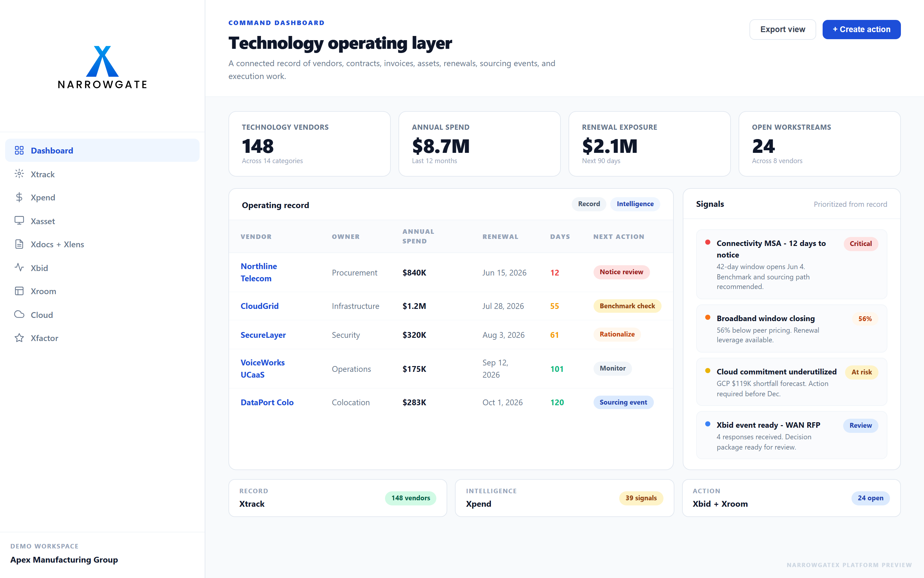Click the Dashboard grid icon in sidebar
This screenshot has height=578, width=924.
point(19,150)
